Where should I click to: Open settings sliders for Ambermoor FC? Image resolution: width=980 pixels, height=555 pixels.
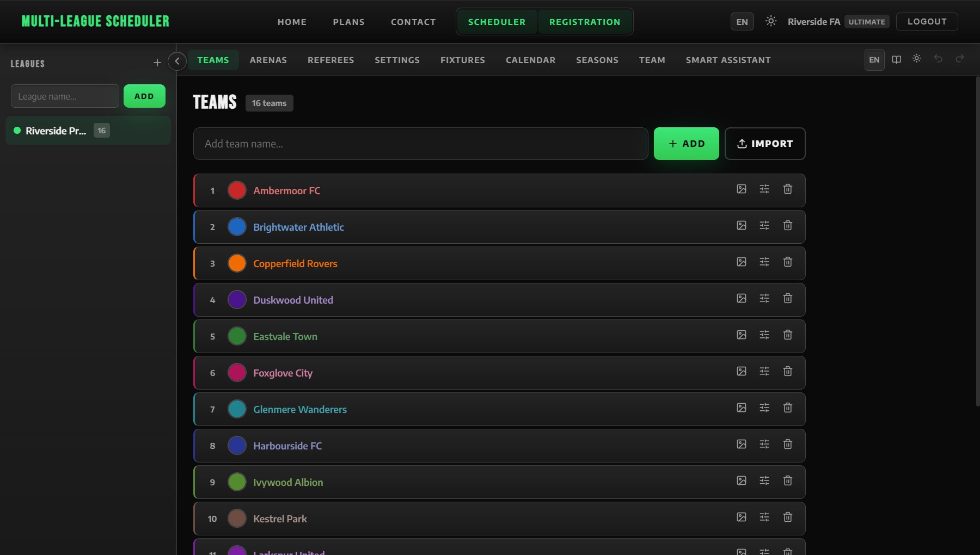click(x=764, y=189)
